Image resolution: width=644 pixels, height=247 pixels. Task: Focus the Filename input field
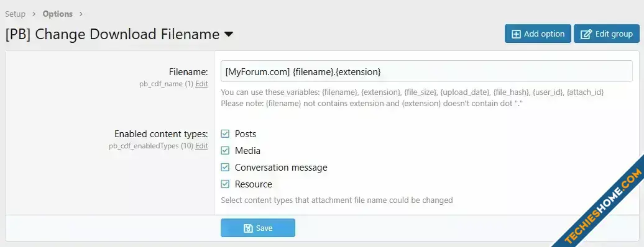[x=426, y=71]
